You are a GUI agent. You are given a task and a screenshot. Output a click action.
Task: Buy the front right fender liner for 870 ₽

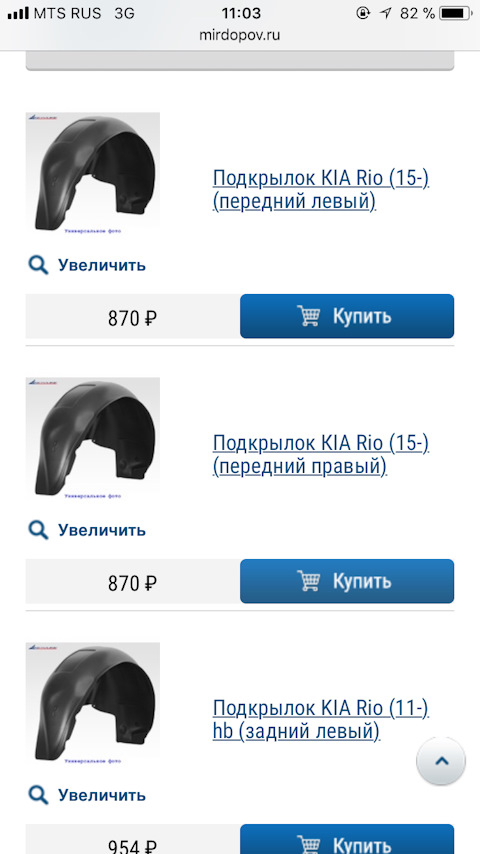pos(347,581)
